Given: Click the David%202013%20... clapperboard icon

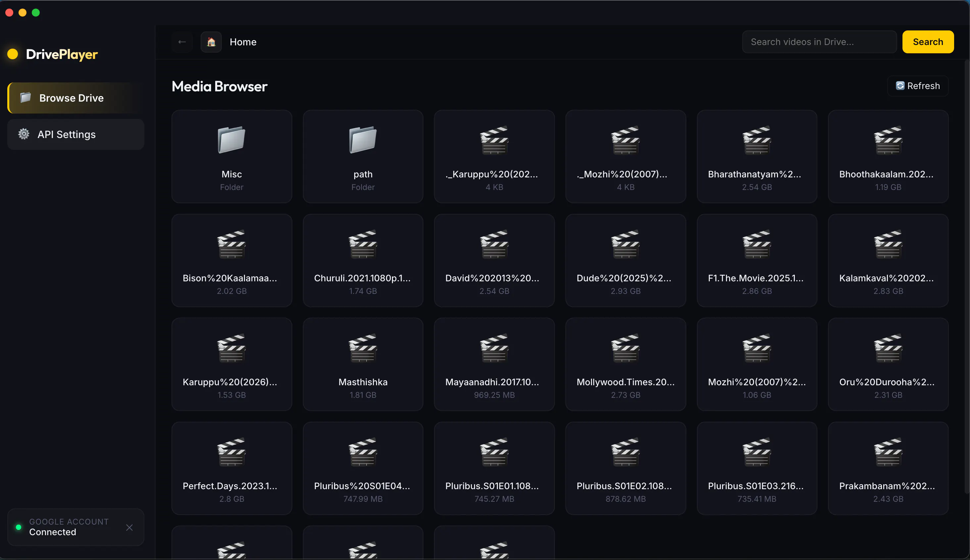Looking at the screenshot, I should pos(494,244).
